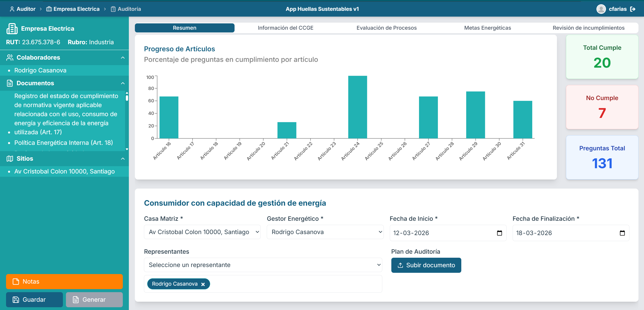Switch to the Metas Energéticas tab
Image resolution: width=644 pixels, height=310 pixels.
click(487, 28)
